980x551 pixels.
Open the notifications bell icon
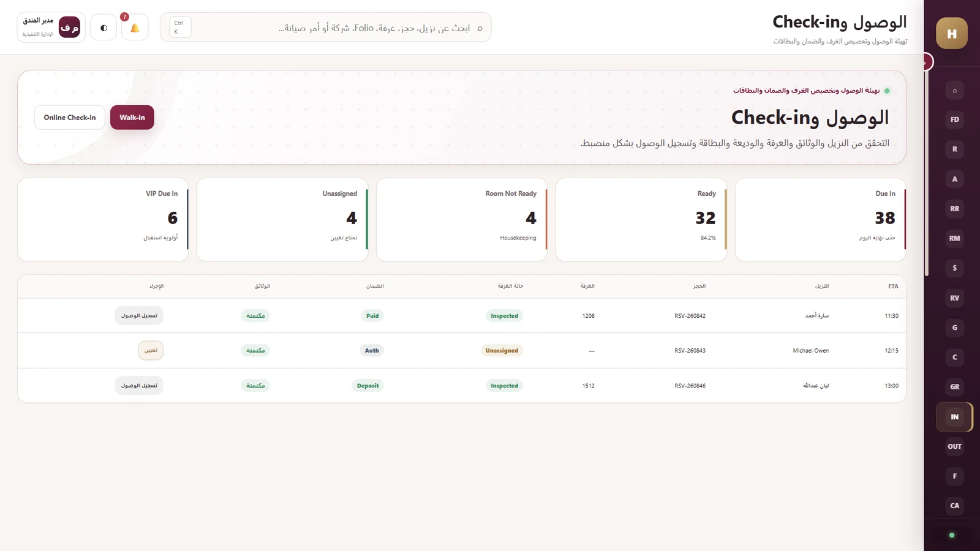[135, 28]
